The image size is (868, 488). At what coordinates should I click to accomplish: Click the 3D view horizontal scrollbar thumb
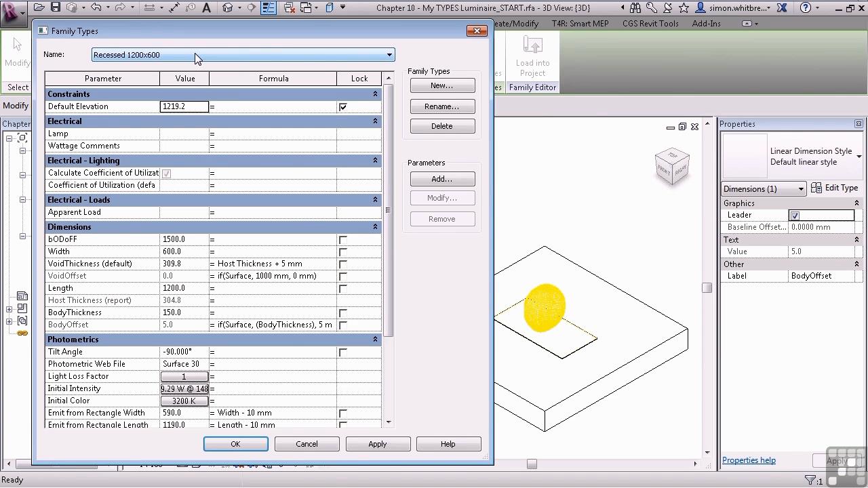(532, 464)
